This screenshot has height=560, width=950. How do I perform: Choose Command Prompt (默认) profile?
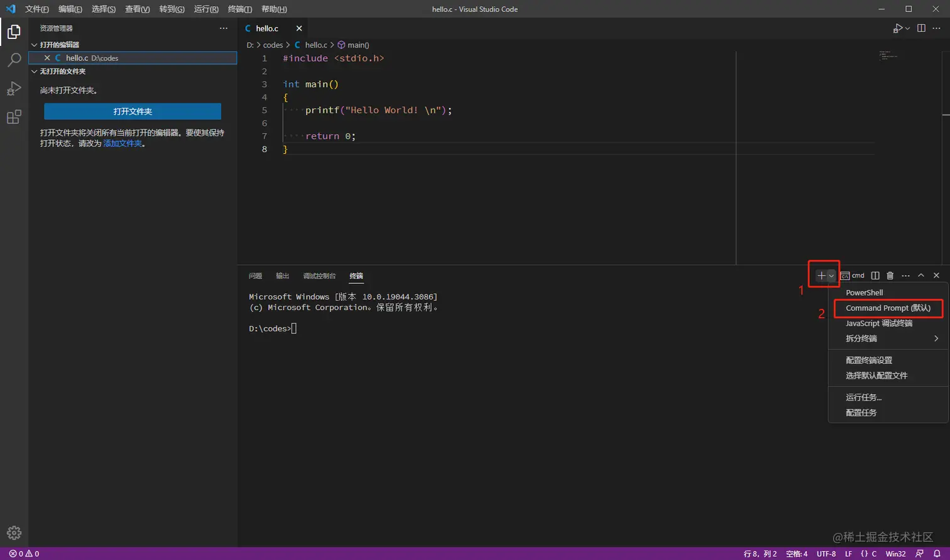tap(888, 308)
